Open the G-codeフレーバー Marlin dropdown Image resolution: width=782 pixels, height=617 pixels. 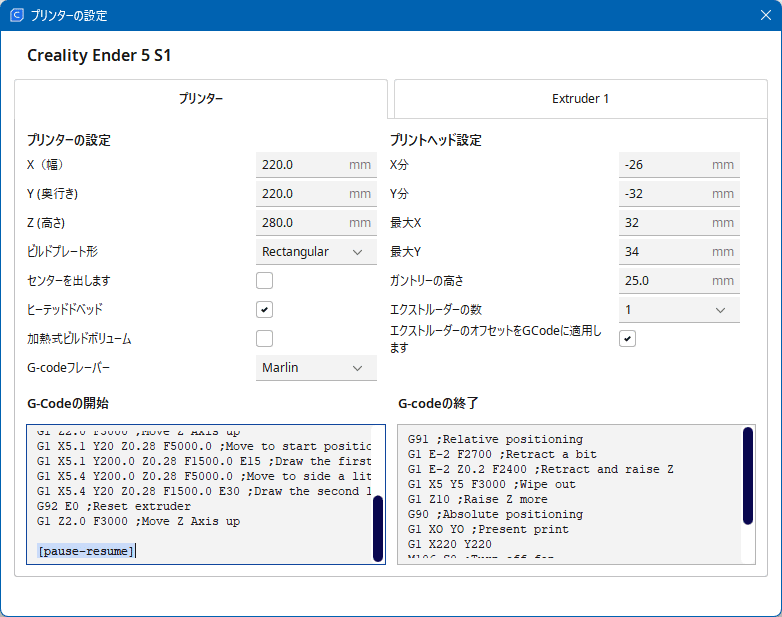pos(316,368)
